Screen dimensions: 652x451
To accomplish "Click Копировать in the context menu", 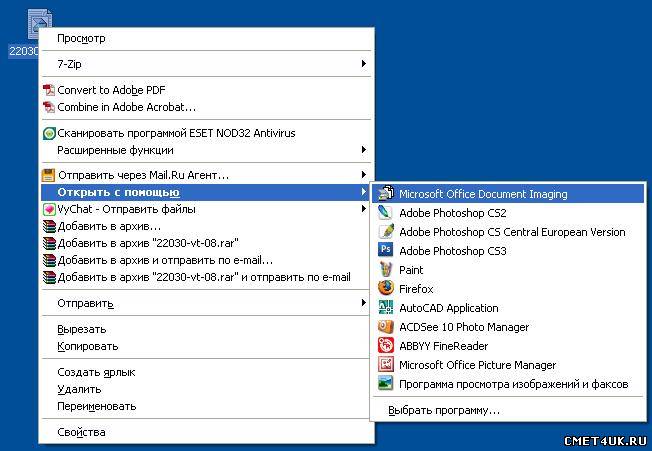I will 88,346.
